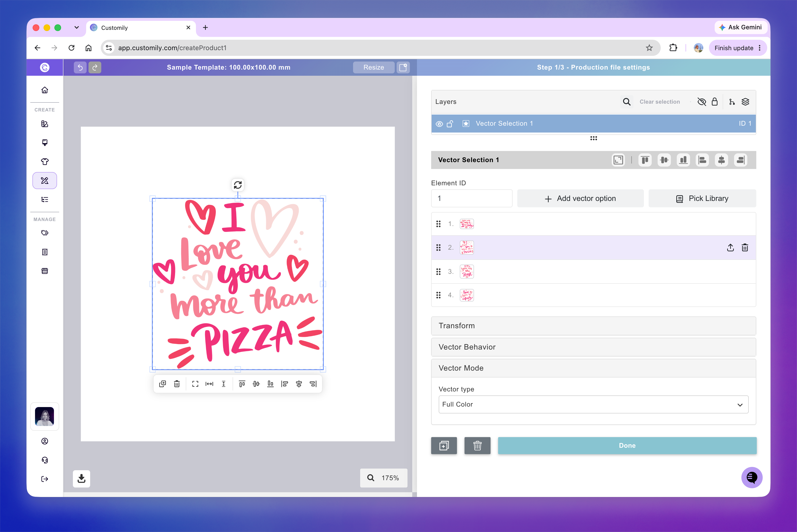This screenshot has width=797, height=532.
Task: Open the Vector type Full Color dropdown
Action: [x=593, y=404]
